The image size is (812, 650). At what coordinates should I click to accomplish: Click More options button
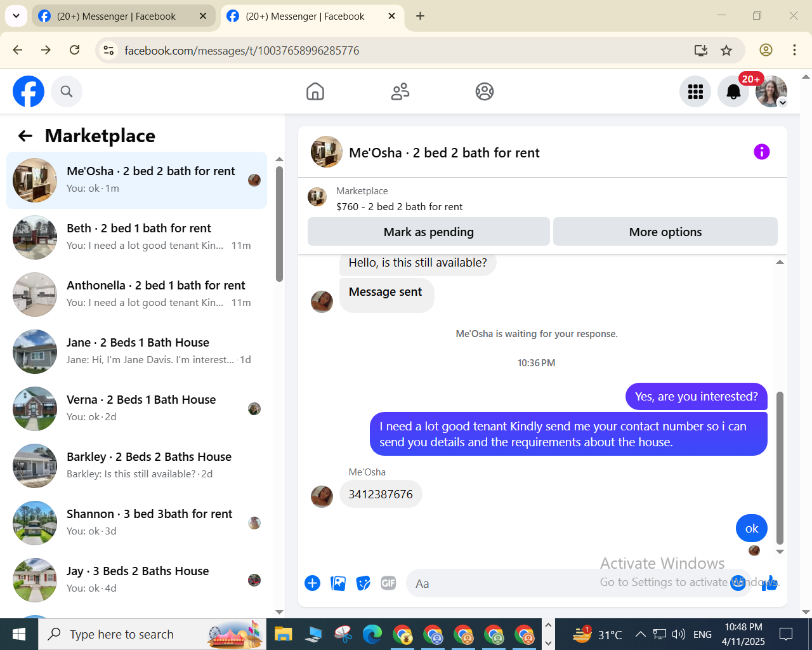coord(665,232)
